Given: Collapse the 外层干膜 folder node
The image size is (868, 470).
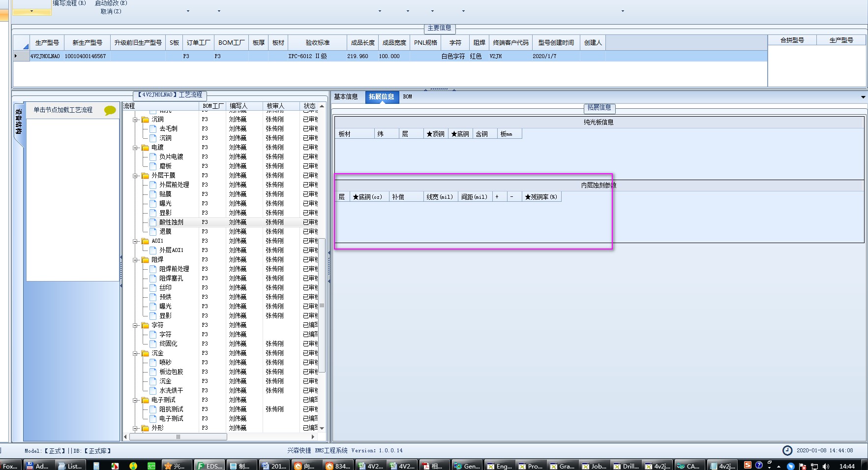Looking at the screenshot, I should [135, 175].
